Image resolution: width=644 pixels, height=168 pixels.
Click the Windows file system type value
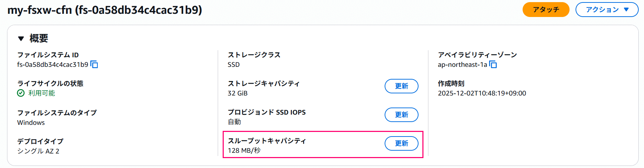[31, 123]
